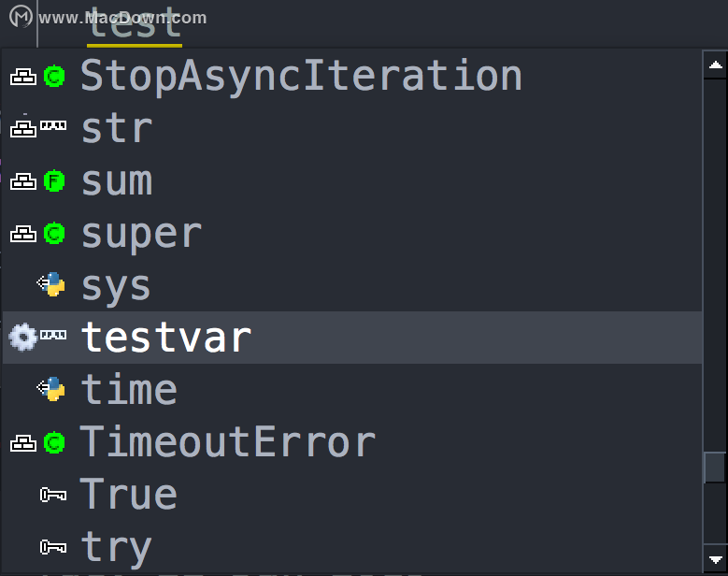Select StopAsyncIteration completion entry
The width and height of the screenshot is (728, 576).
pos(352,76)
